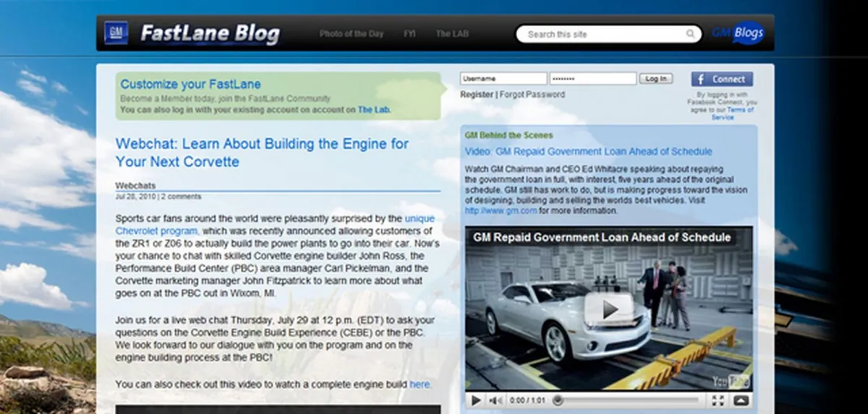Screen dimensions: 868x414
Task: Play the video with center play overlay
Action: (x=609, y=309)
